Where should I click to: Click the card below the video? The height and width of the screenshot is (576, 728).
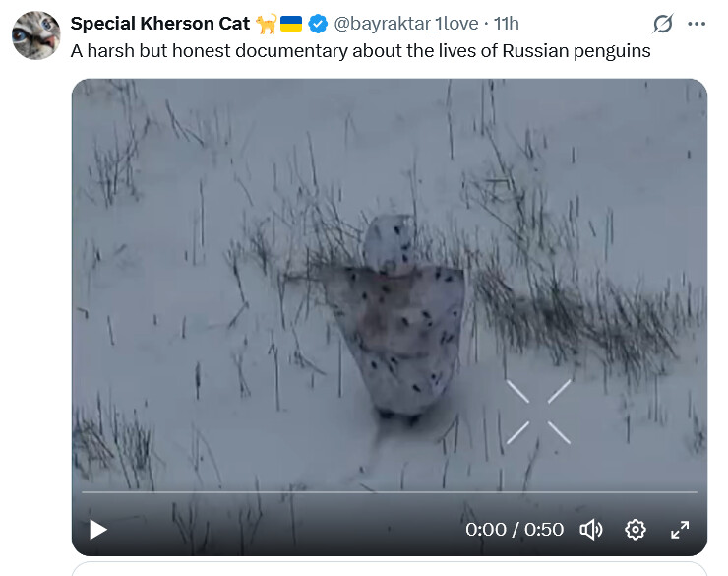pyautogui.click(x=389, y=569)
